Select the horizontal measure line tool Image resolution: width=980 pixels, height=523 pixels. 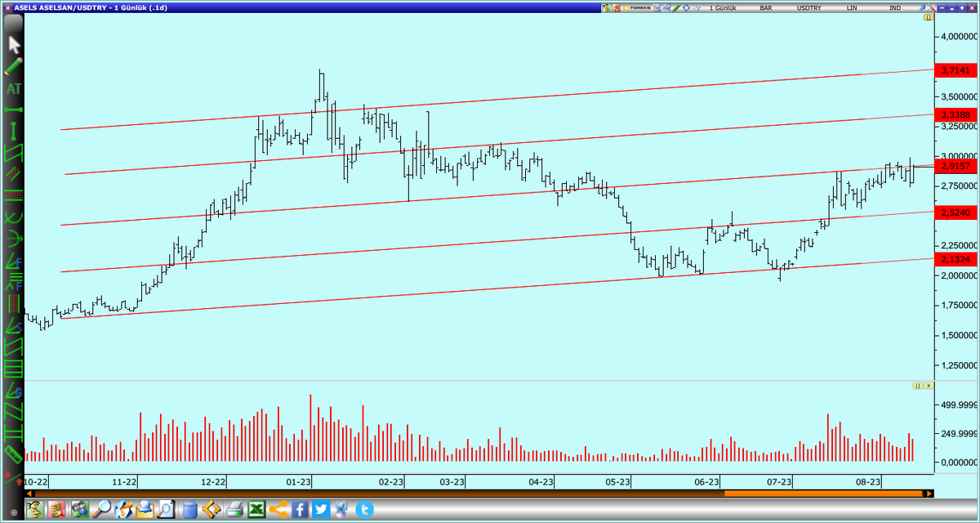coord(14,110)
